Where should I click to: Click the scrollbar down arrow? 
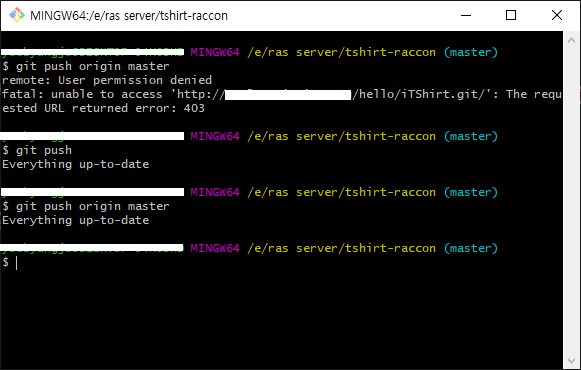[x=571, y=360]
